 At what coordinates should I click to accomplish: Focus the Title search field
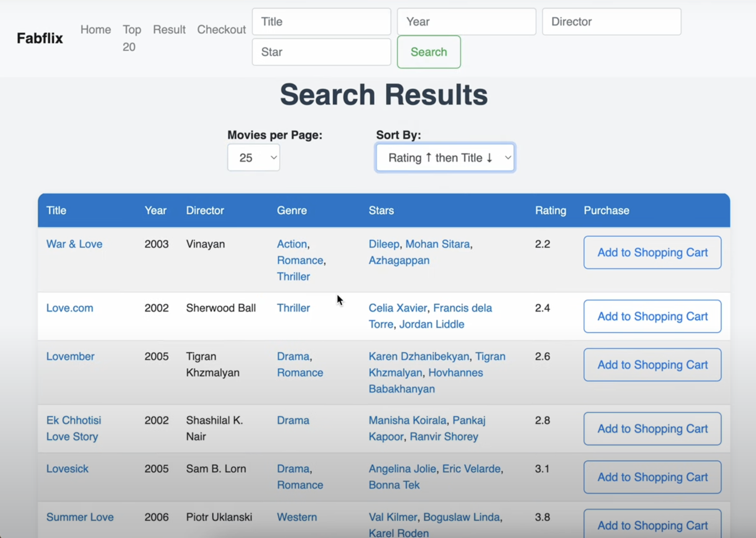[321, 22]
